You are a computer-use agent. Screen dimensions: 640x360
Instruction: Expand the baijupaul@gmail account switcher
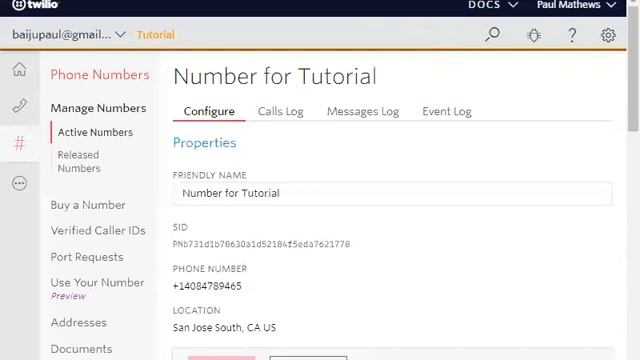coord(69,35)
